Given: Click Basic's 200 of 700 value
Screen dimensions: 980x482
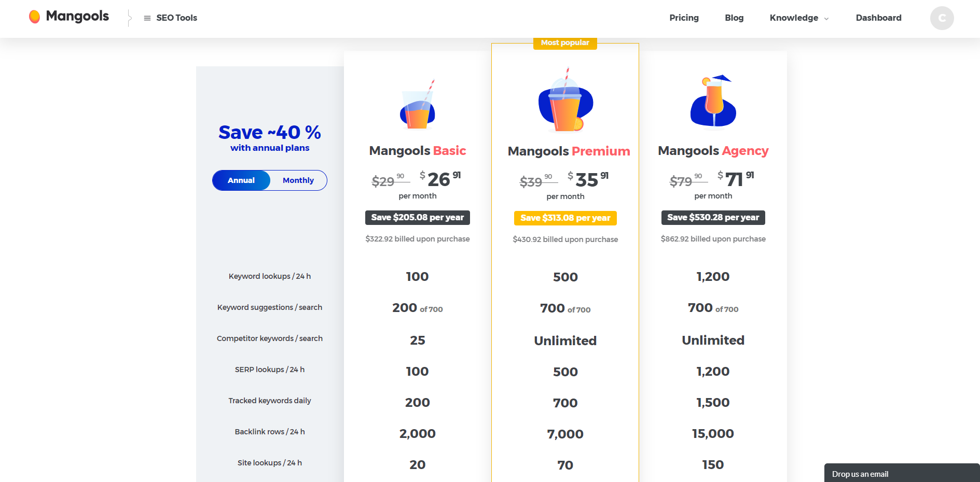Looking at the screenshot, I should coord(418,308).
